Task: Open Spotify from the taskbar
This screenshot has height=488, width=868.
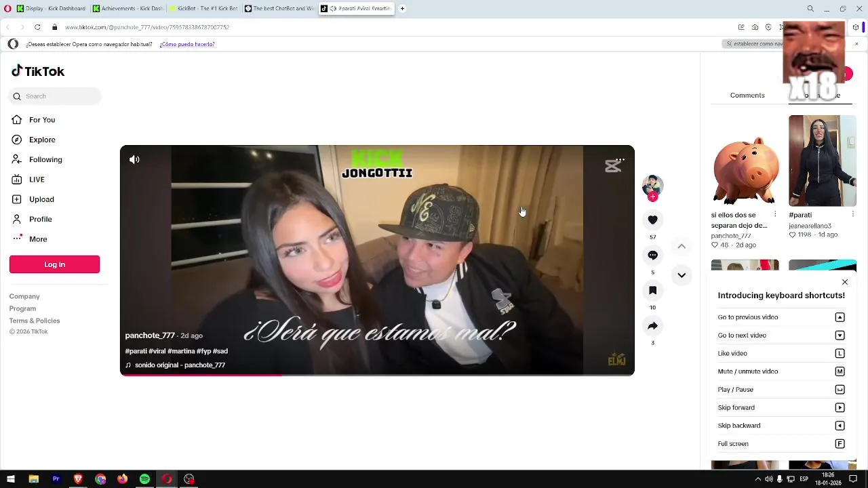Action: [x=144, y=479]
